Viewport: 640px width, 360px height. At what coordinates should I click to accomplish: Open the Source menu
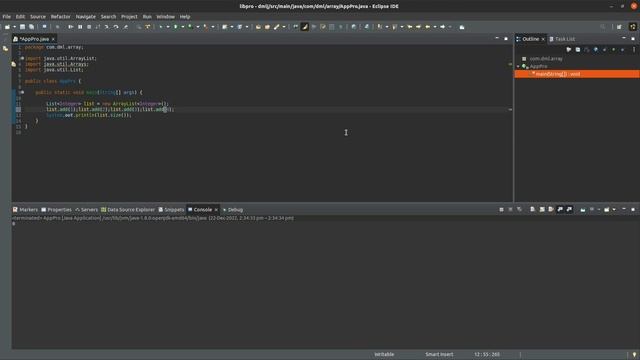(x=38, y=17)
